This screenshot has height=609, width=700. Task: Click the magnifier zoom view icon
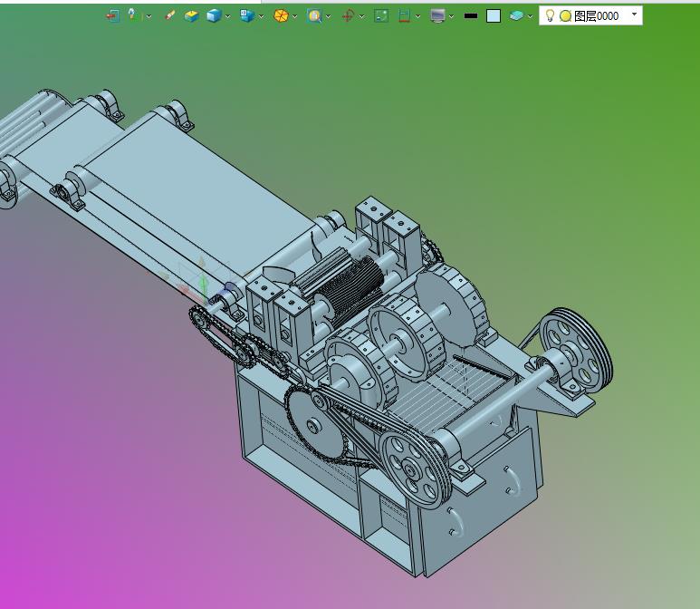point(313,15)
